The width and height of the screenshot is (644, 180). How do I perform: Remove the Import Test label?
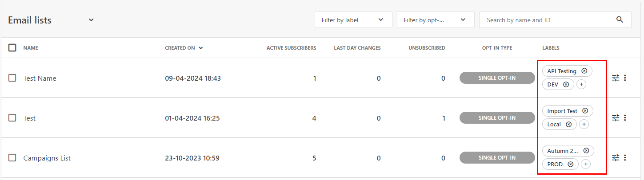(x=585, y=111)
